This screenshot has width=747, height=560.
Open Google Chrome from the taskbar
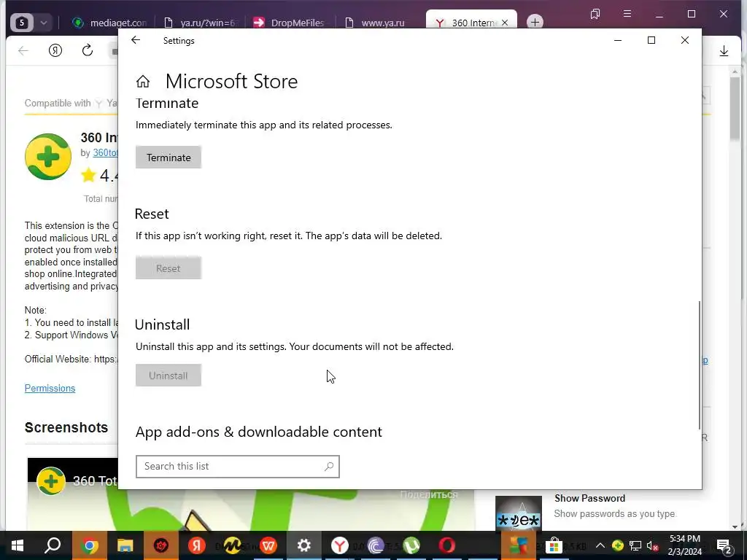pyautogui.click(x=89, y=545)
